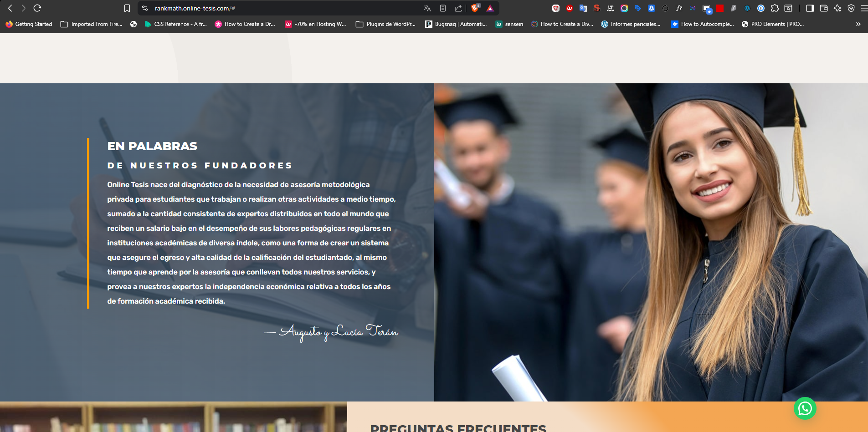Screen dimensions: 868x432
Task: Open the Imported From Firefox bookmarks folder
Action: [x=92, y=24]
